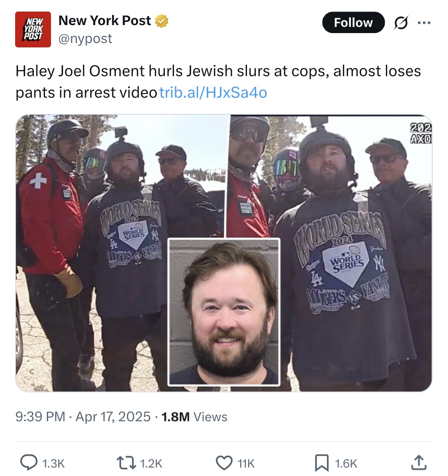The width and height of the screenshot is (448, 476).
Task: Bookmark the post with the bookmark icon
Action: pos(322,463)
